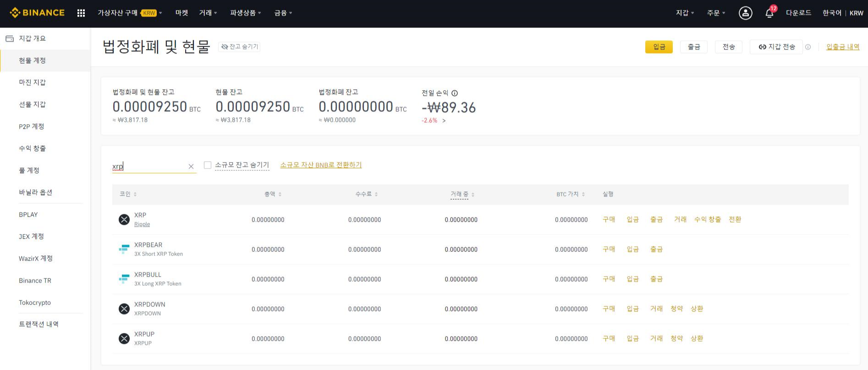
Task: Open the user profile icon
Action: [746, 13]
